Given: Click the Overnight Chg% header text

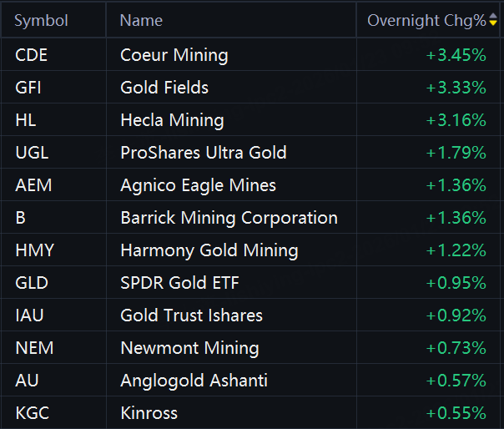Looking at the screenshot, I should tap(426, 21).
